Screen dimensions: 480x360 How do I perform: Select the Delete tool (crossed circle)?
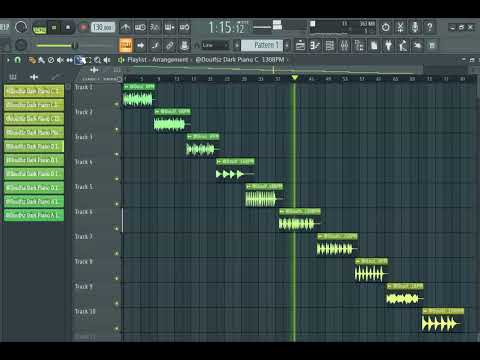[x=51, y=60]
